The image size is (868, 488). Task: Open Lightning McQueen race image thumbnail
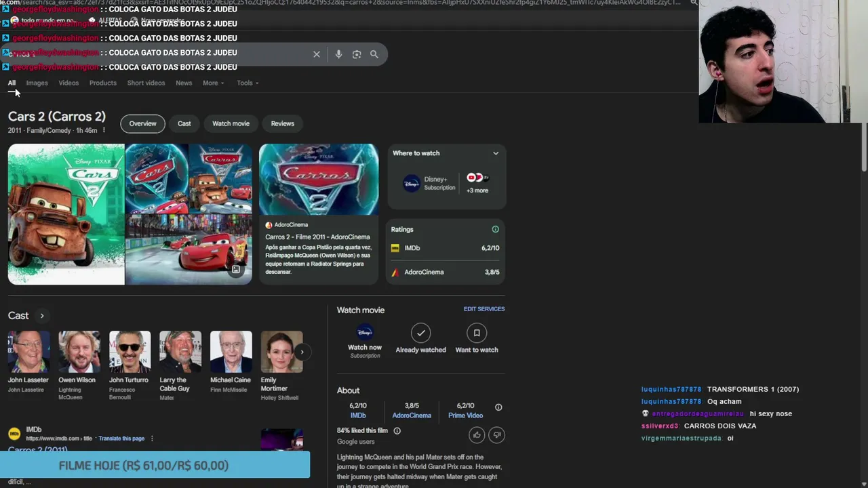[189, 250]
